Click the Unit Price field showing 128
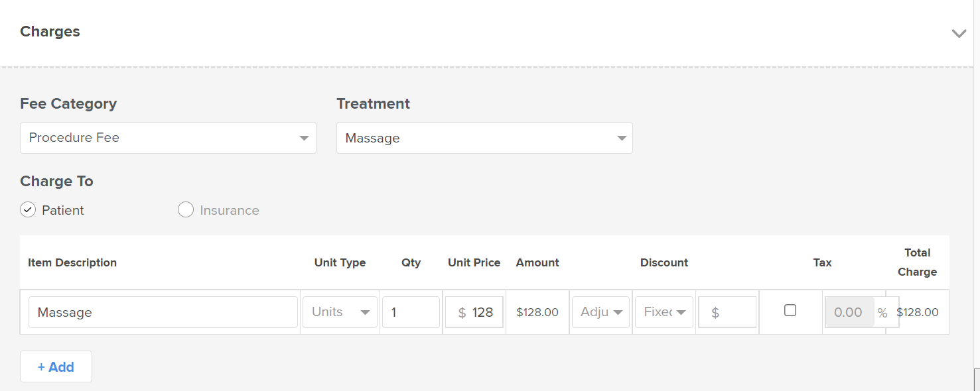The width and height of the screenshot is (980, 391). point(474,312)
